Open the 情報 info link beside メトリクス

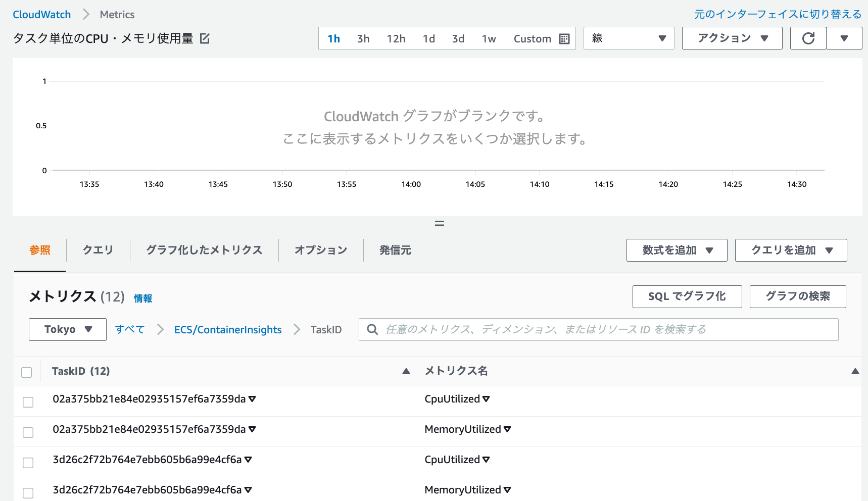143,298
